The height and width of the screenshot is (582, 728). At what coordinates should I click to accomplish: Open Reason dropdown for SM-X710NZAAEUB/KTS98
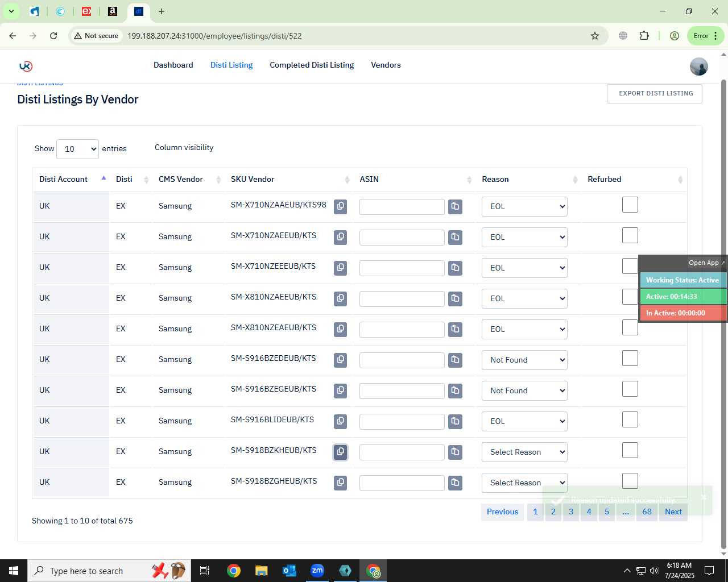click(524, 206)
